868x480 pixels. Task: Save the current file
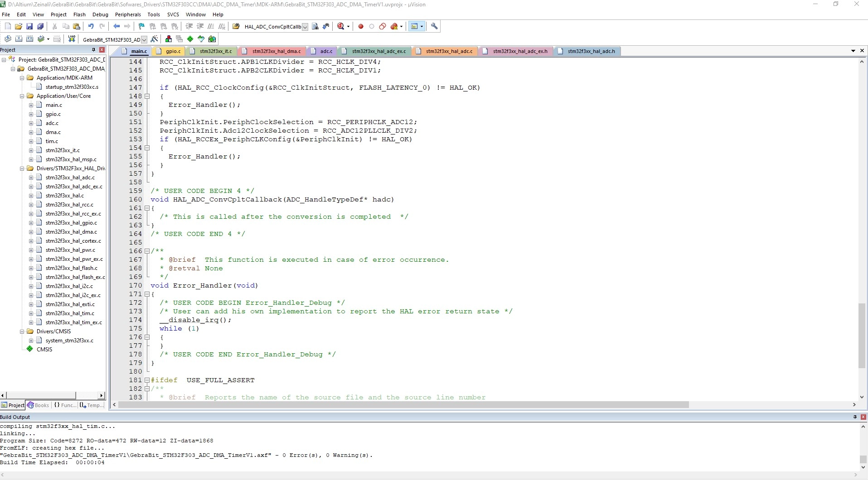29,26
